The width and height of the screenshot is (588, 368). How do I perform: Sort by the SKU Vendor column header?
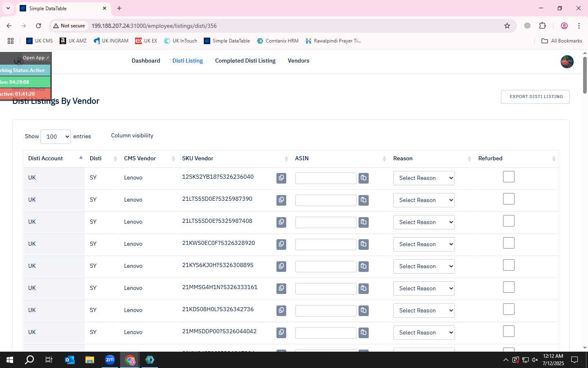(x=235, y=159)
